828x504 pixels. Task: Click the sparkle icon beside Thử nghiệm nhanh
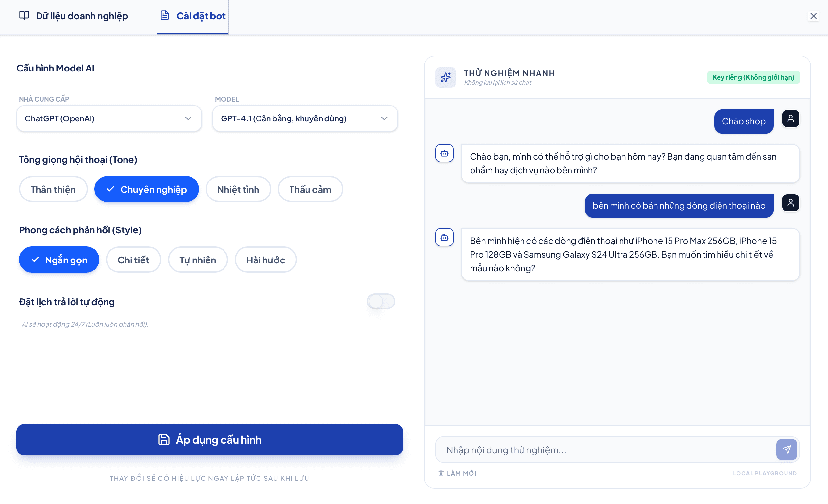point(446,77)
